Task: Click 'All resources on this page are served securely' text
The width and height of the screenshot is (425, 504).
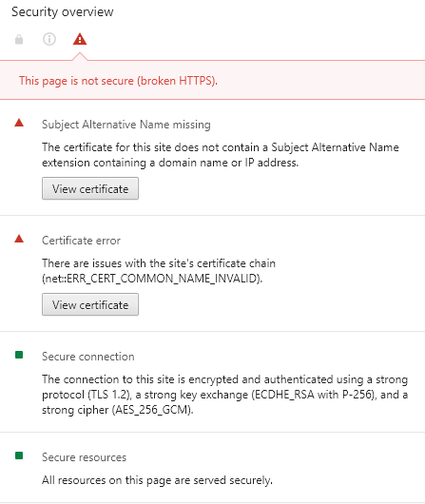Action: click(157, 480)
